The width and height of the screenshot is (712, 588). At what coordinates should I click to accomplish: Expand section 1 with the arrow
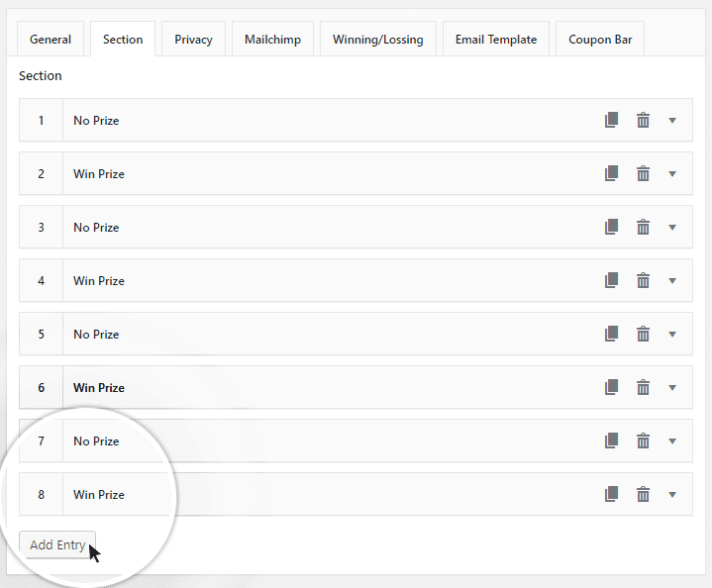pyautogui.click(x=672, y=121)
